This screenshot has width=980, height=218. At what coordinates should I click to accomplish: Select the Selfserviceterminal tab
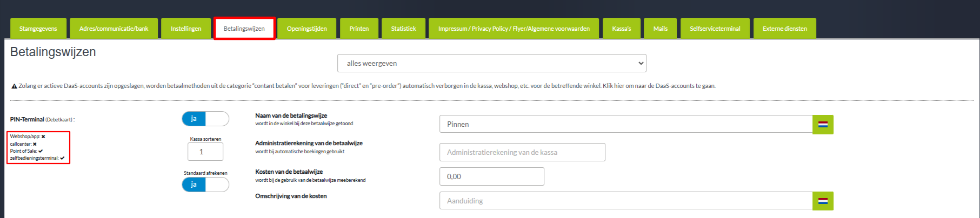(x=715, y=29)
